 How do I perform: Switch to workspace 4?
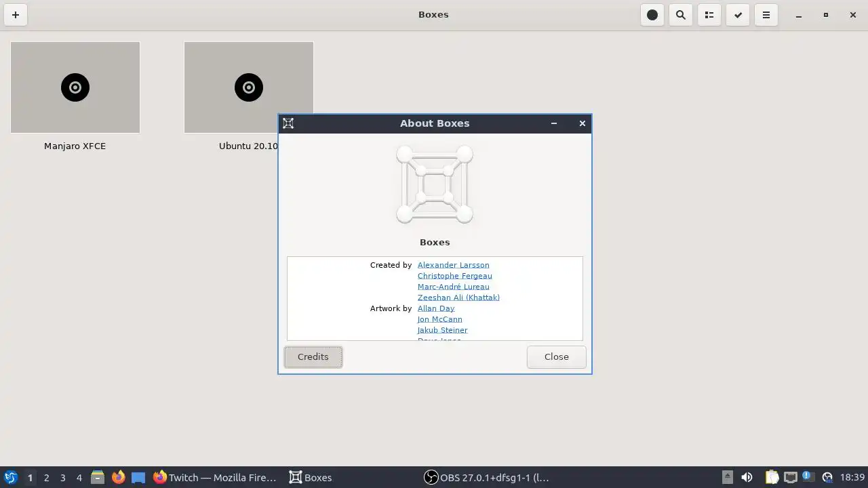(x=79, y=478)
